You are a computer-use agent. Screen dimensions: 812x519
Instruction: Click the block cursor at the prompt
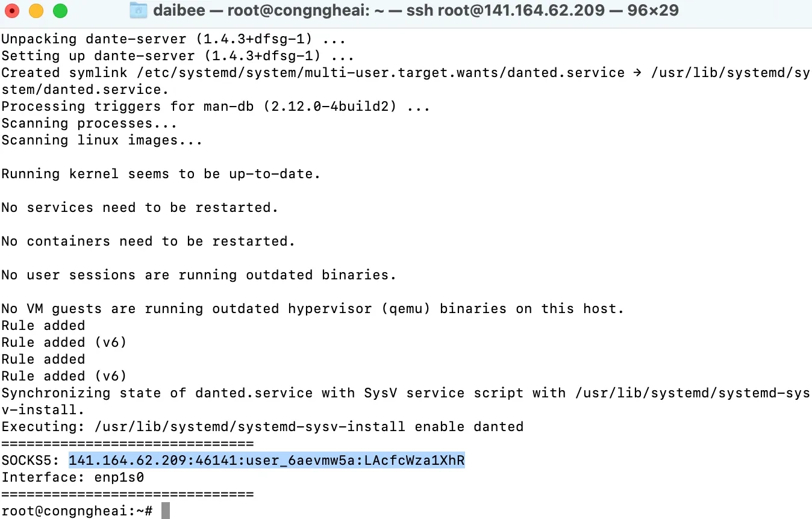(166, 511)
